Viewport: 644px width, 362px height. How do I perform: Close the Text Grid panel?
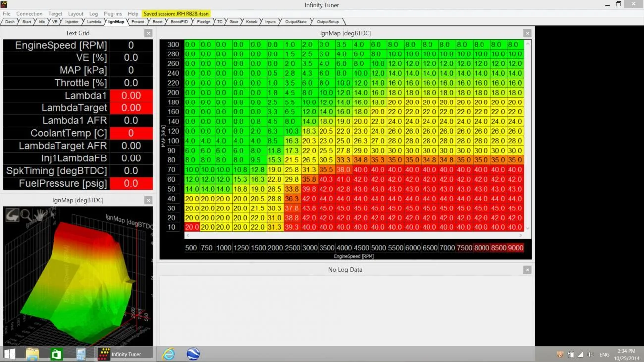click(x=148, y=33)
